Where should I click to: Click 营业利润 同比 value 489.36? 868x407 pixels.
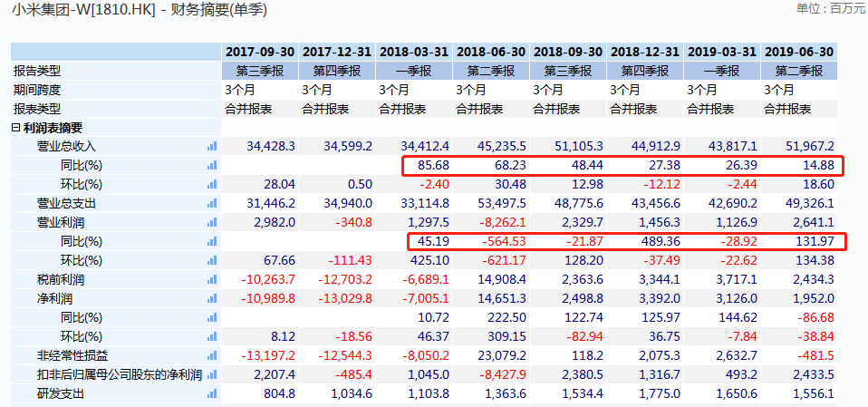point(661,241)
